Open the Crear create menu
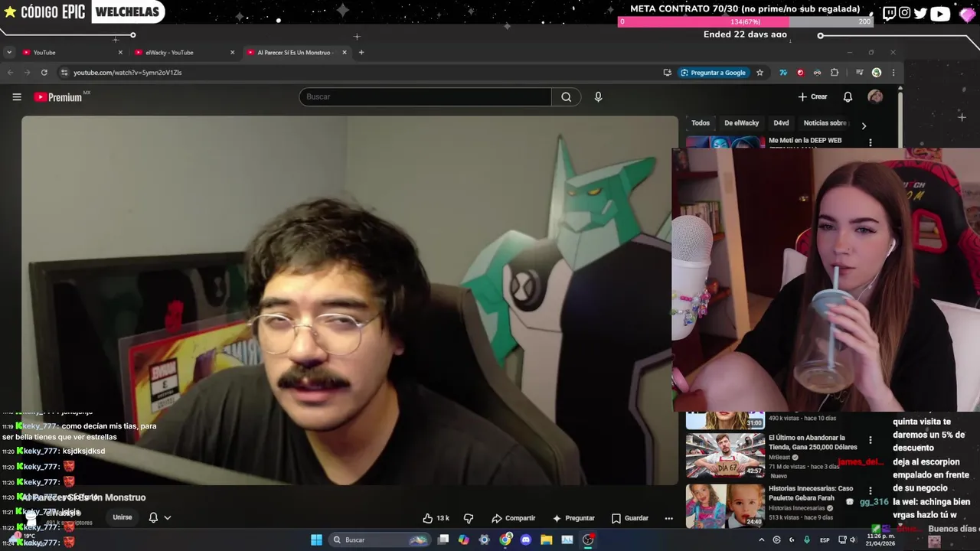 point(812,97)
